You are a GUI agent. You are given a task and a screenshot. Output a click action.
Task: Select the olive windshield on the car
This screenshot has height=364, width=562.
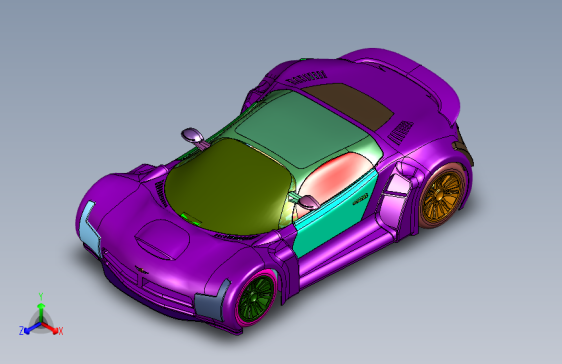228,186
